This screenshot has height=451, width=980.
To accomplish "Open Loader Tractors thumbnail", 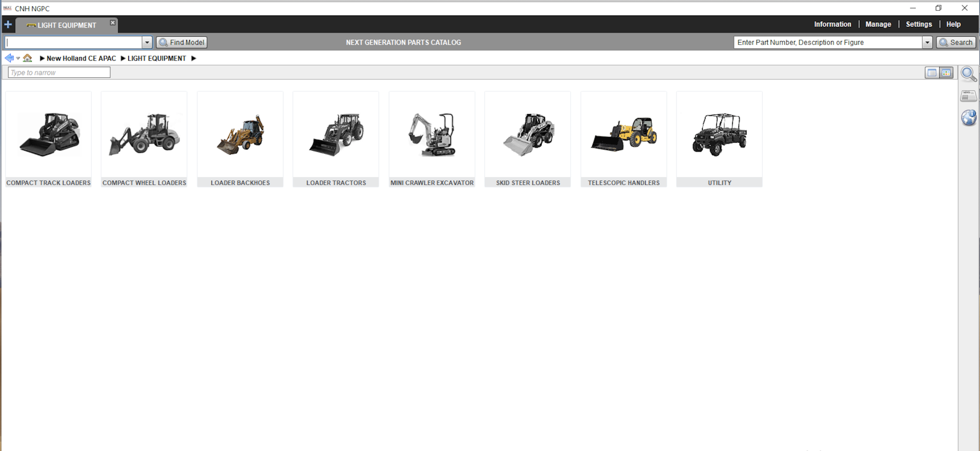I will tap(336, 134).
